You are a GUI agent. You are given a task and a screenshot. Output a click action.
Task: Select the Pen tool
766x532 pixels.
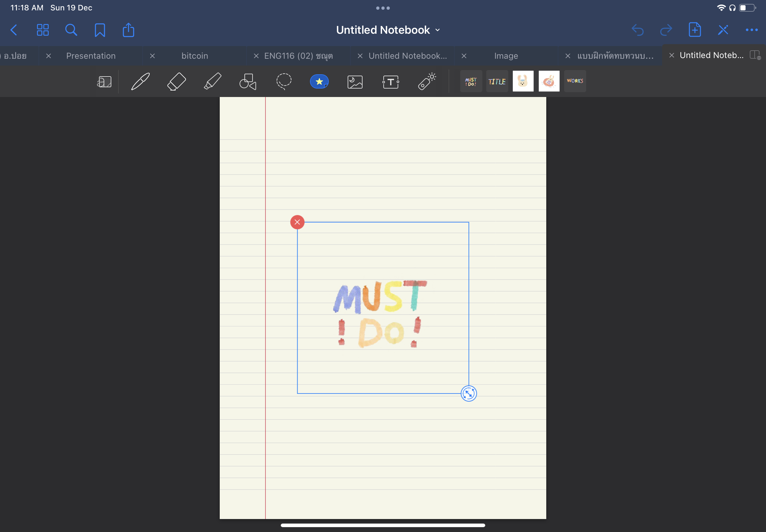(x=141, y=81)
